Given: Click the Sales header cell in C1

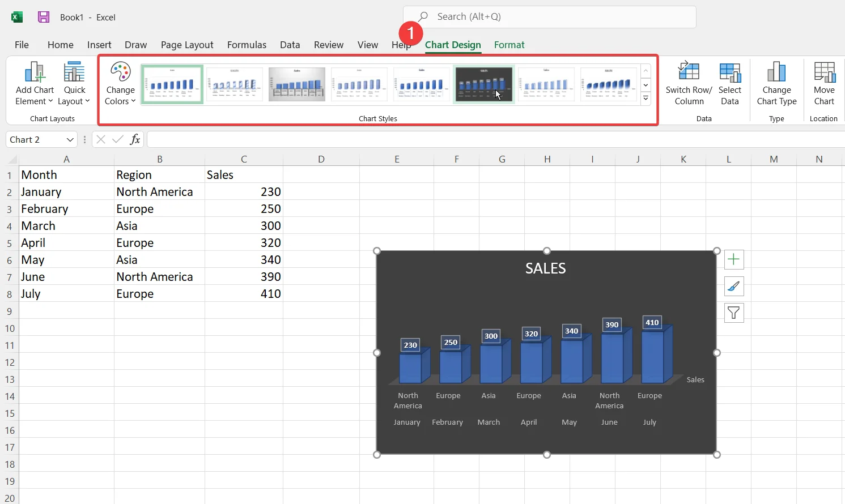Looking at the screenshot, I should coord(244,174).
